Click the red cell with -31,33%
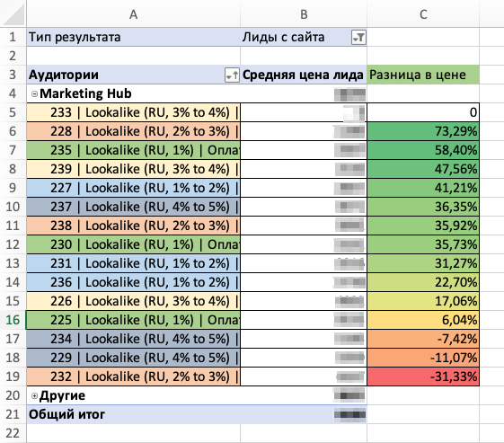 pos(423,377)
